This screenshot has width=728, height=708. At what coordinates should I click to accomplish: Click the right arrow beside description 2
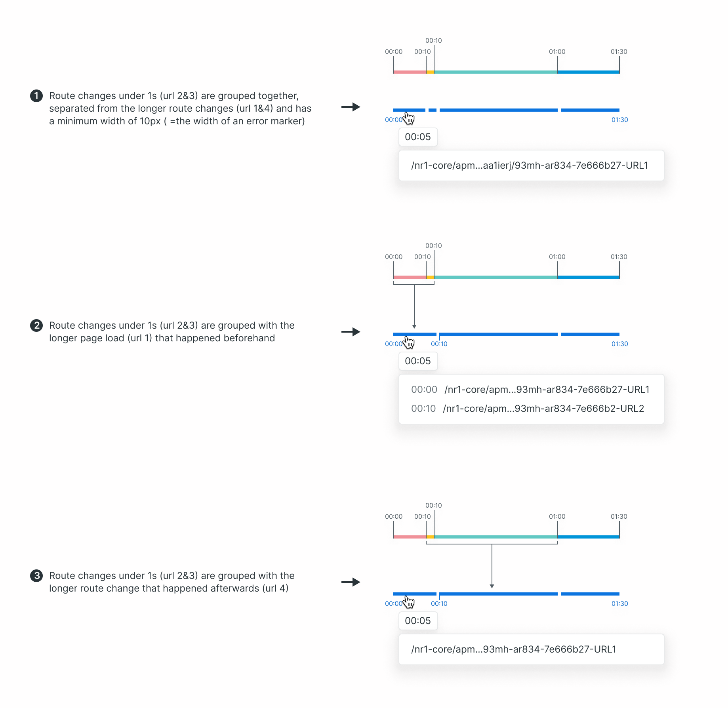[351, 332]
